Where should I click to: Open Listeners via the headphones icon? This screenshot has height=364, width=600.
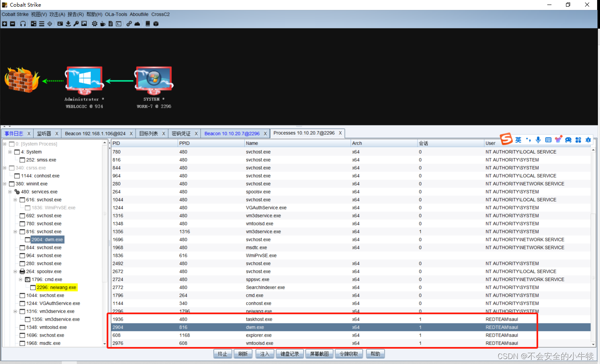(23, 24)
